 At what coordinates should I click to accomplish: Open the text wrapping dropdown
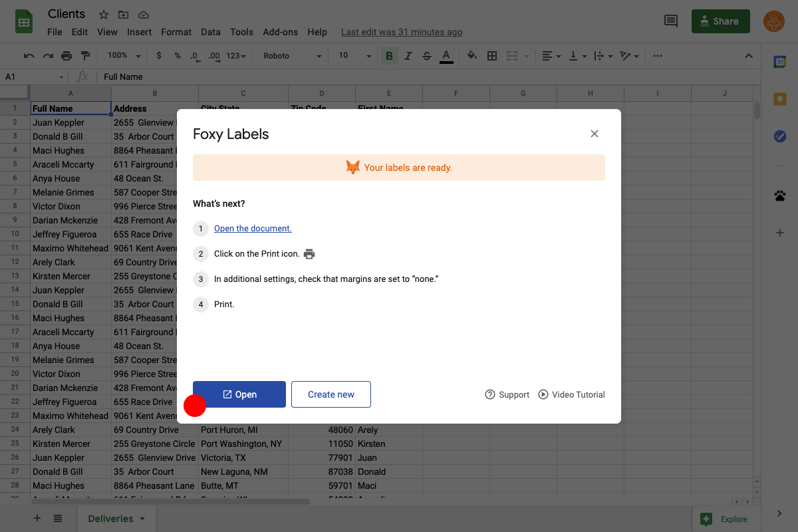(603, 56)
